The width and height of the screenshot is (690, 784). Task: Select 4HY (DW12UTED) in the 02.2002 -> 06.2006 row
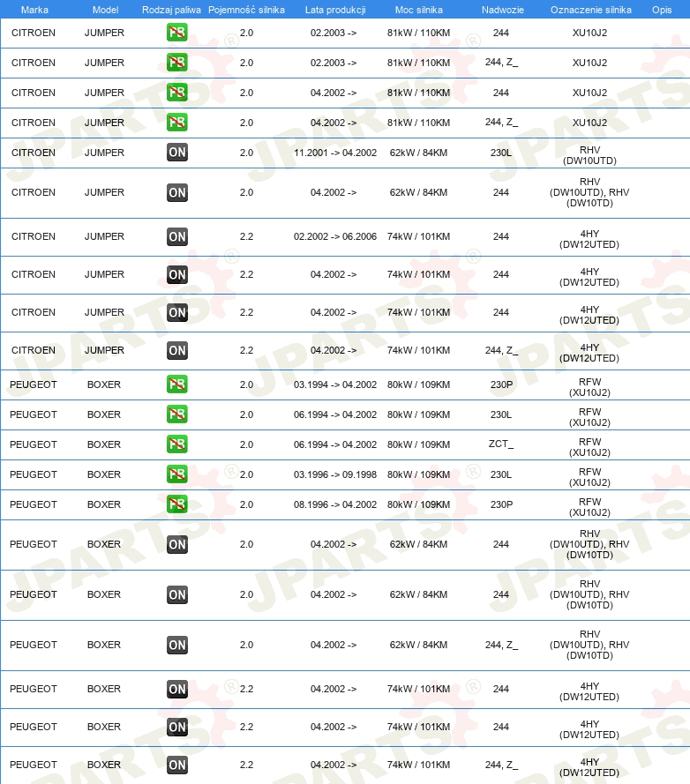[589, 239]
